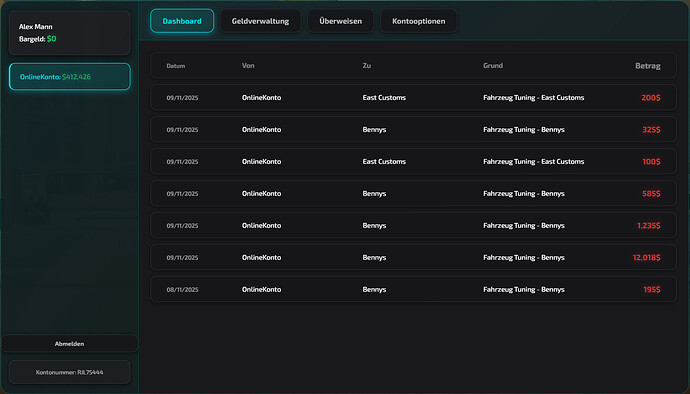690x394 pixels.
Task: Click the 585$ transaction amount
Action: tap(651, 194)
